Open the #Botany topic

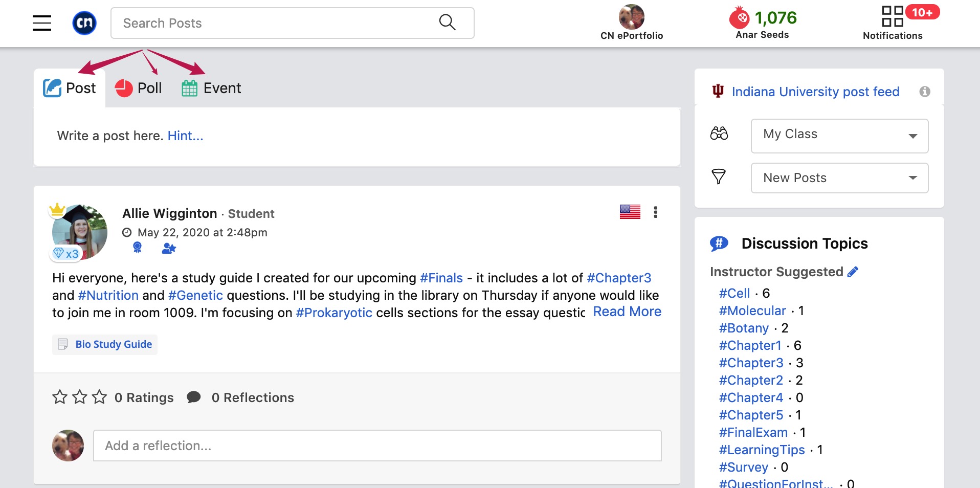click(744, 328)
